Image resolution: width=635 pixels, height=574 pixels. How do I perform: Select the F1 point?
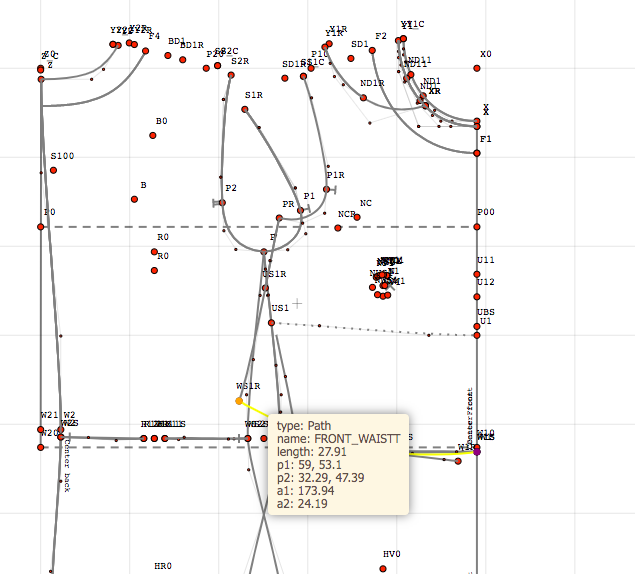click(478, 153)
